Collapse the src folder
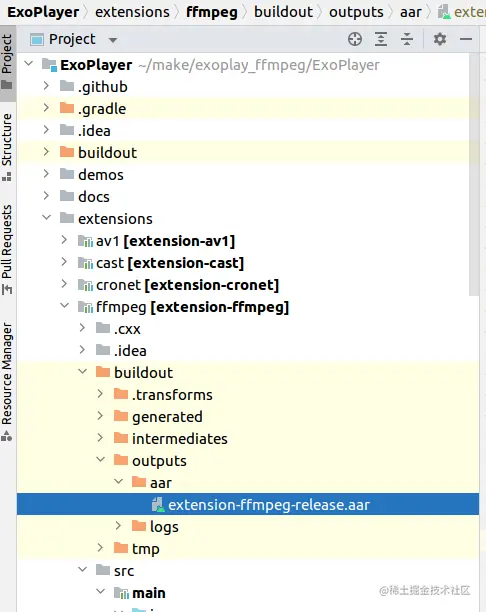The width and height of the screenshot is (486, 612). click(82, 569)
